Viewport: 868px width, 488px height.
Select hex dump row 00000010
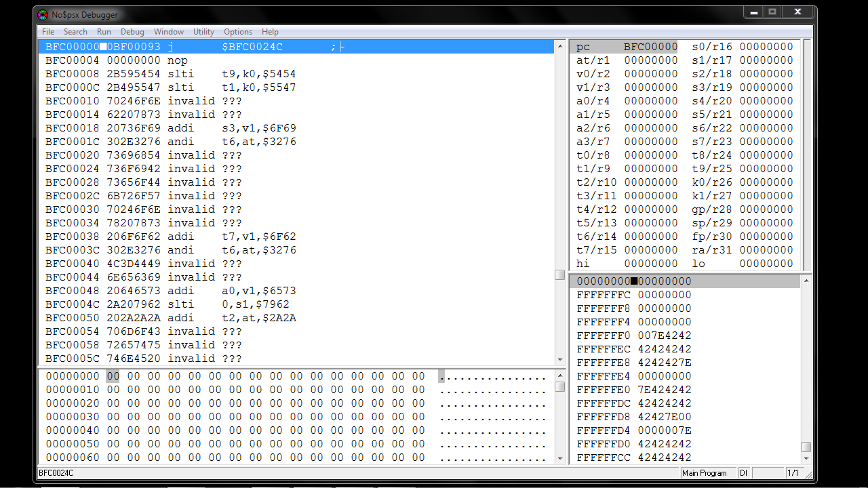click(296, 390)
